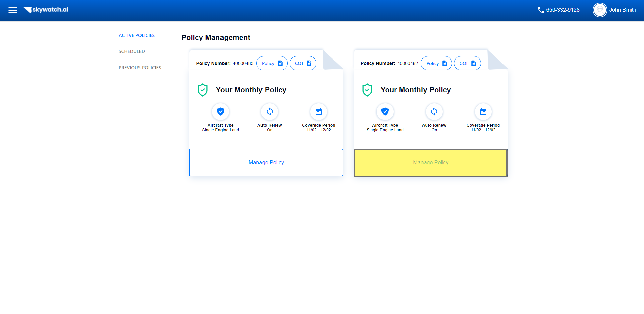Switch to the Scheduled tab
This screenshot has width=644, height=314.
[131, 51]
